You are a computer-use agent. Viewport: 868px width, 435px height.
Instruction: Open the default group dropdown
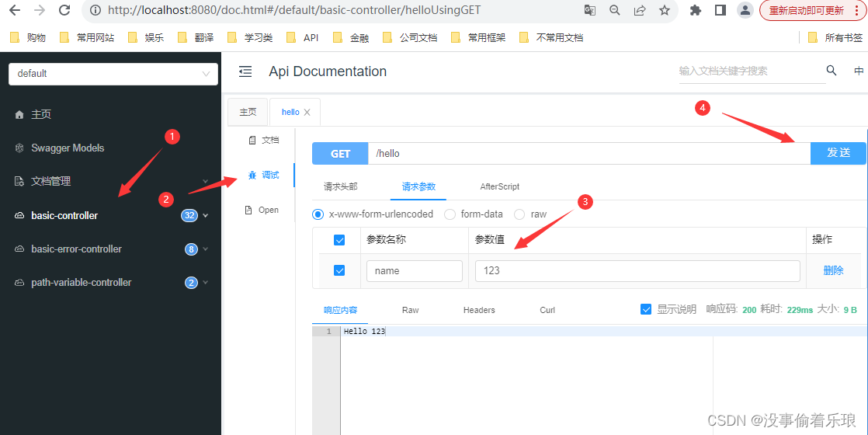click(113, 74)
